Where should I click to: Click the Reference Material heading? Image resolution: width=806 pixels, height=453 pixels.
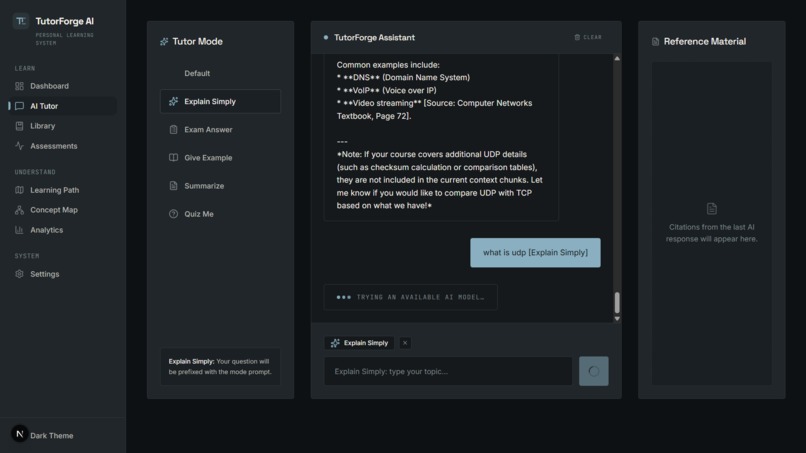(705, 42)
